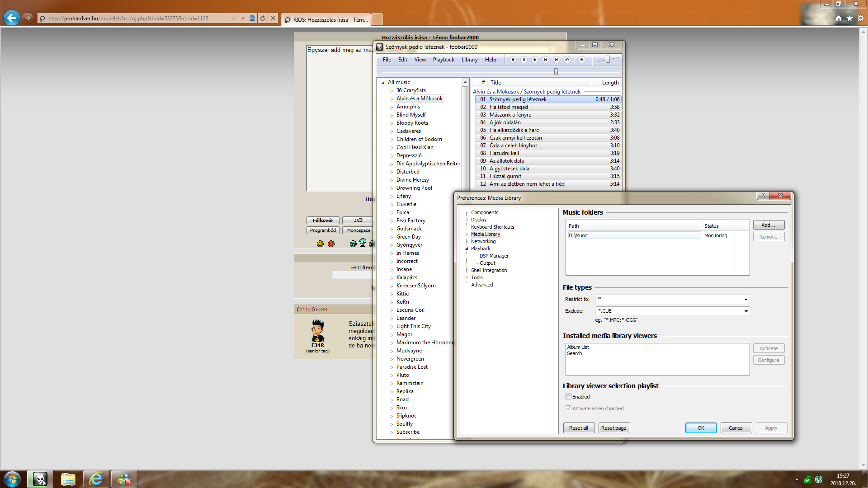Click the Félkövér formatting button
Image resolution: width=868 pixels, height=488 pixels.
point(323,221)
